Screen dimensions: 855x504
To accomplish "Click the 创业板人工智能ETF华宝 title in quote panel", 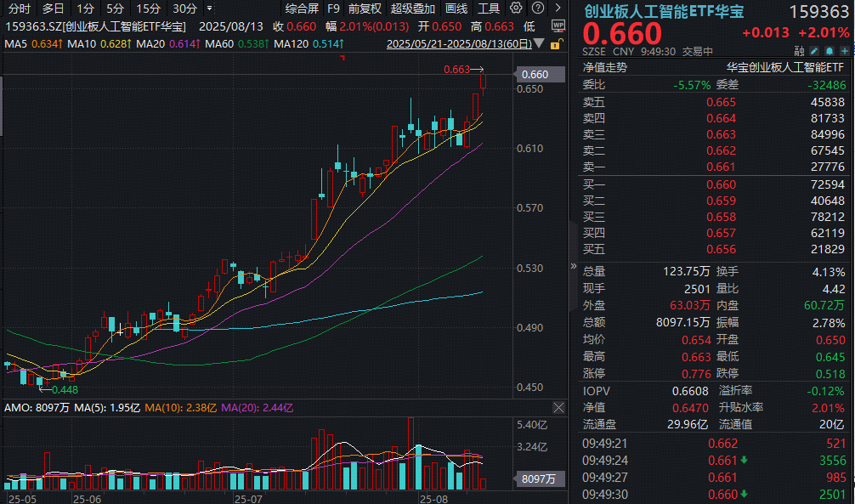I will click(664, 11).
